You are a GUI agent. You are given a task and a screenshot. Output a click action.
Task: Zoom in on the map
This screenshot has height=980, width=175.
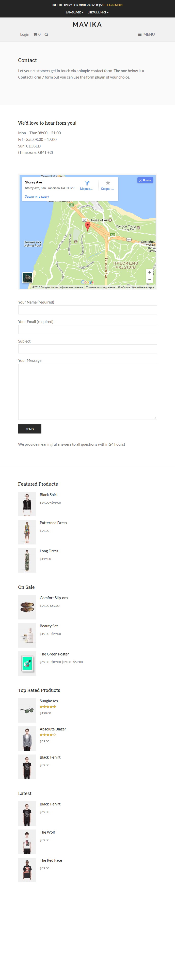(149, 272)
